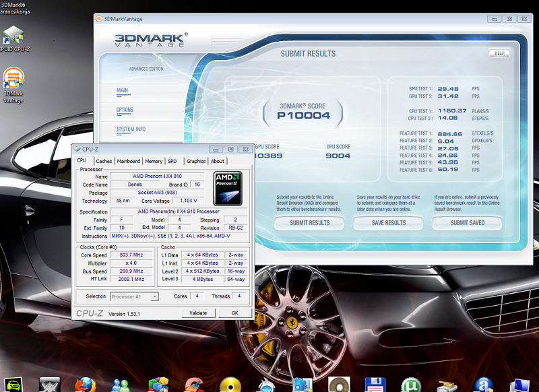Click the CPU-Z title bar icon
Screen dimensions: 539x392
(77, 149)
